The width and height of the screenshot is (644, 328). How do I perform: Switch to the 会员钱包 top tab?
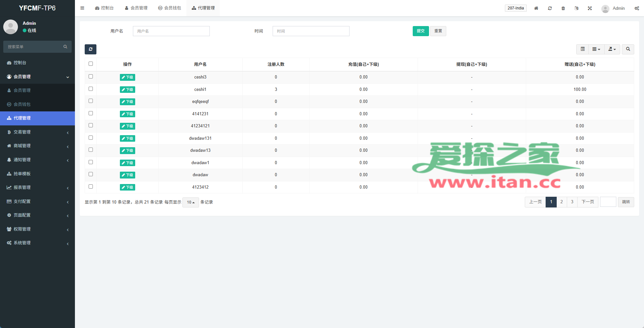tap(169, 8)
